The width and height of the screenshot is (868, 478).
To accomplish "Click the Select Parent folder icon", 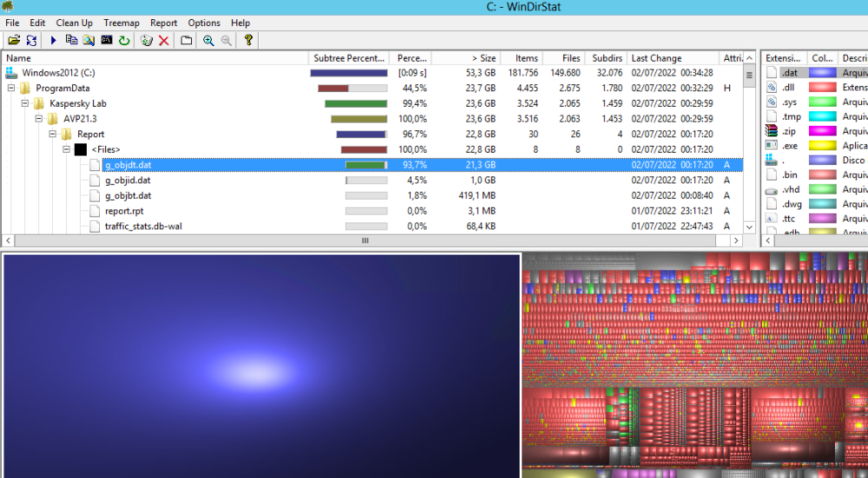I will [187, 41].
